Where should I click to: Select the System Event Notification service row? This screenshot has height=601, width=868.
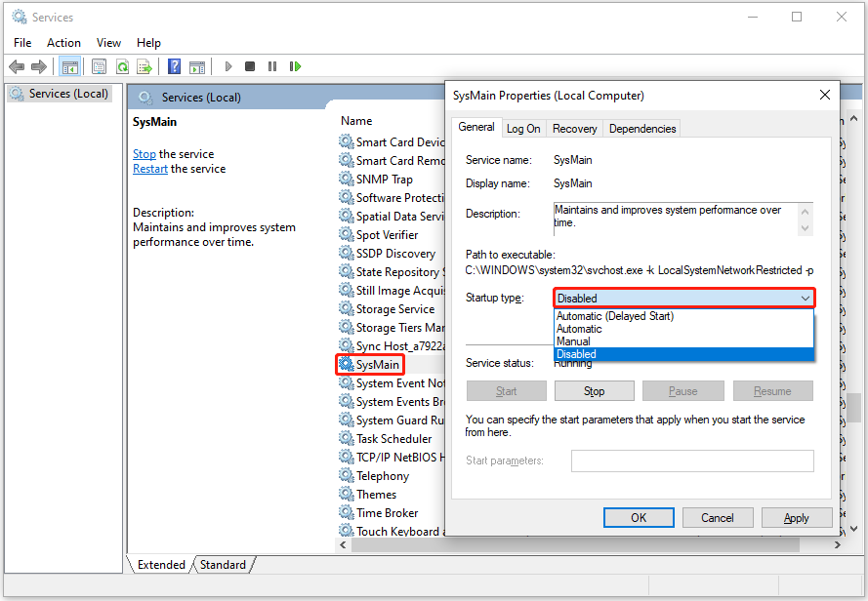pos(392,383)
